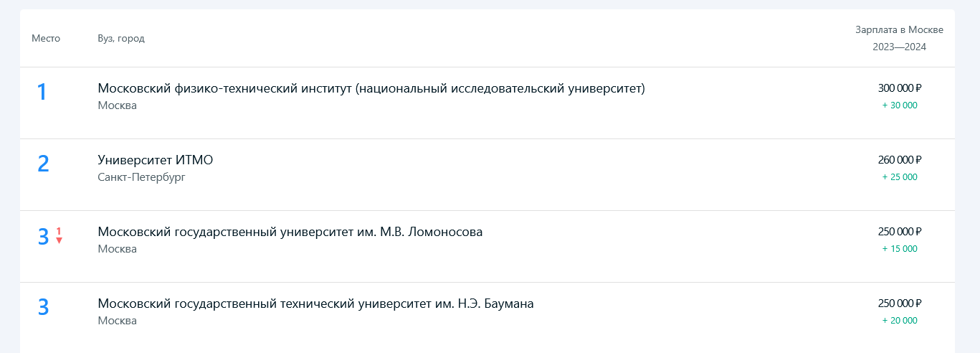
Task: Click Зарплата в Москве 2023—2024 column header
Action: pos(899,38)
